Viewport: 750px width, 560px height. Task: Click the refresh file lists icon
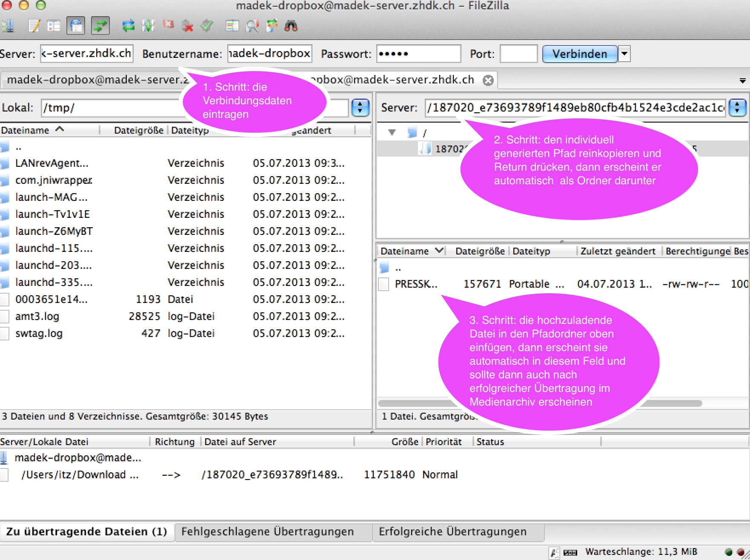click(x=128, y=26)
